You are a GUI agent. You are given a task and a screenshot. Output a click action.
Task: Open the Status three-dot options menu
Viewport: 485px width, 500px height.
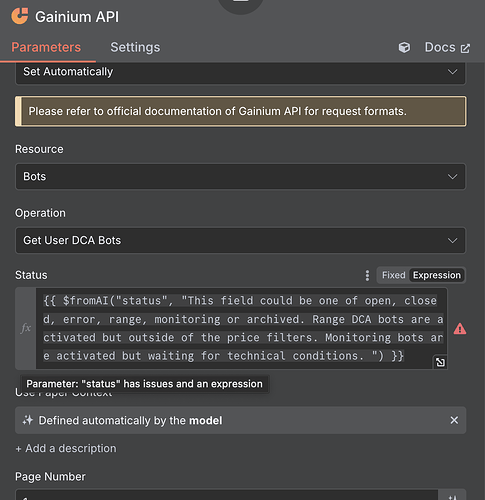[x=367, y=275]
